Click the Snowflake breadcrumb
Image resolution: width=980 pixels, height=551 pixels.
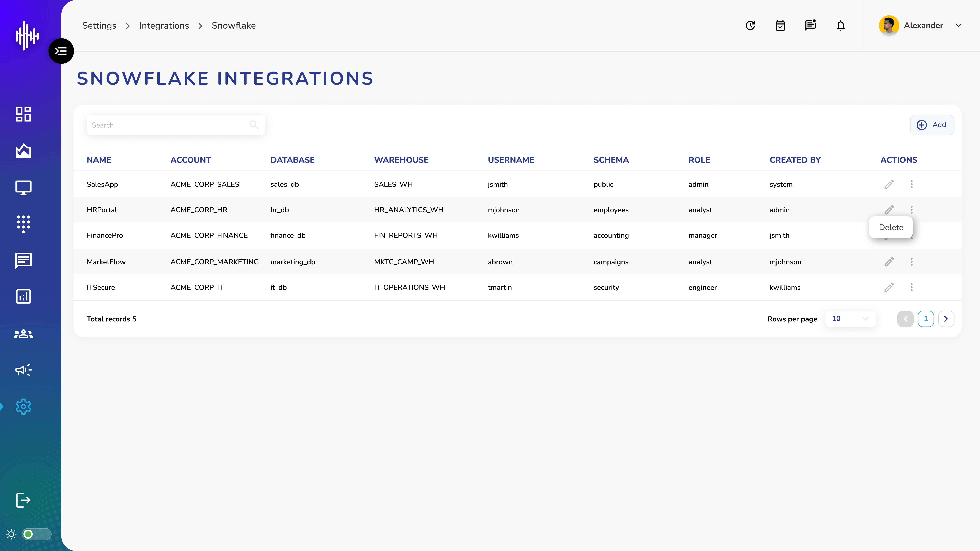pos(234,26)
